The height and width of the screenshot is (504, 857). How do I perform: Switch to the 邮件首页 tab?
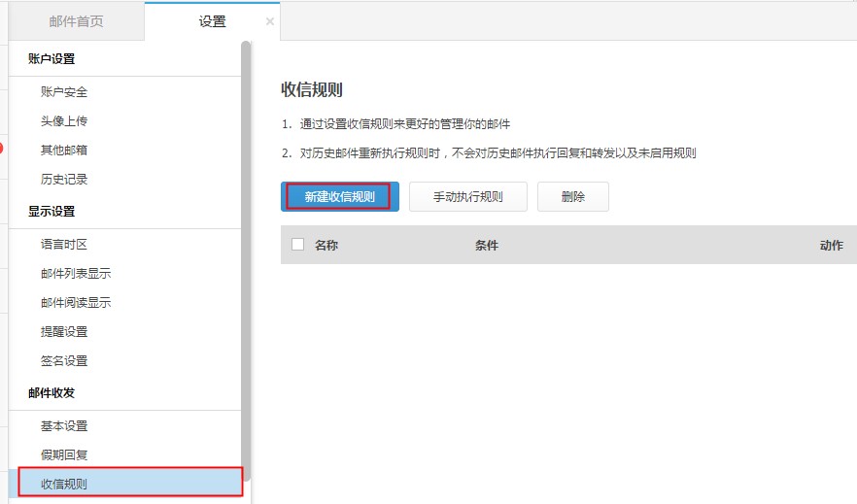(x=76, y=21)
